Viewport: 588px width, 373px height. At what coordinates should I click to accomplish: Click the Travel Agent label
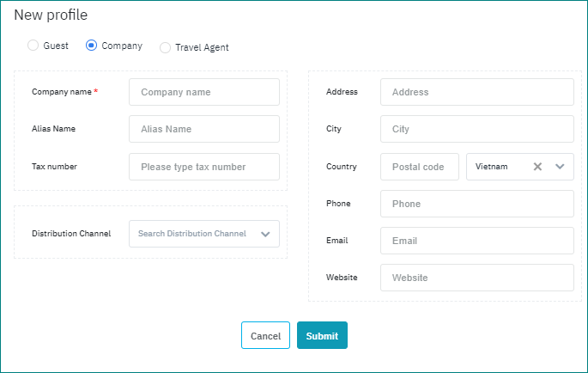[202, 48]
